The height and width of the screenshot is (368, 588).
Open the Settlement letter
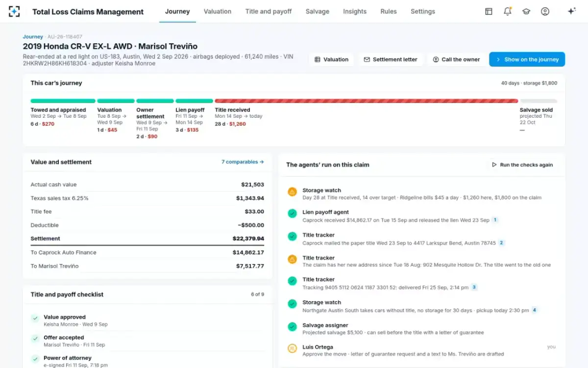[x=391, y=59]
